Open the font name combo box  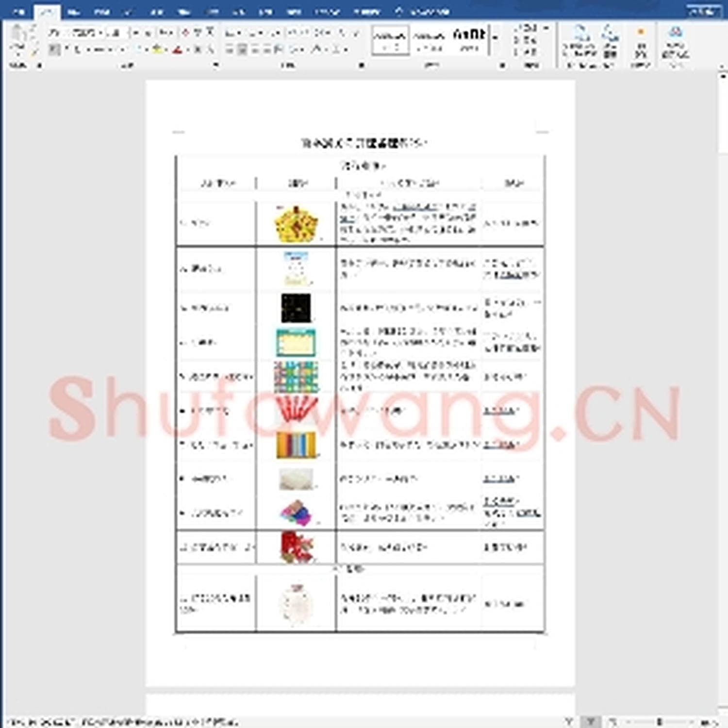tap(76, 33)
